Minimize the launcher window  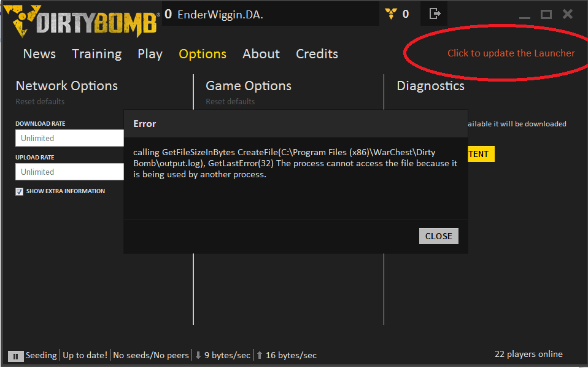pos(524,14)
